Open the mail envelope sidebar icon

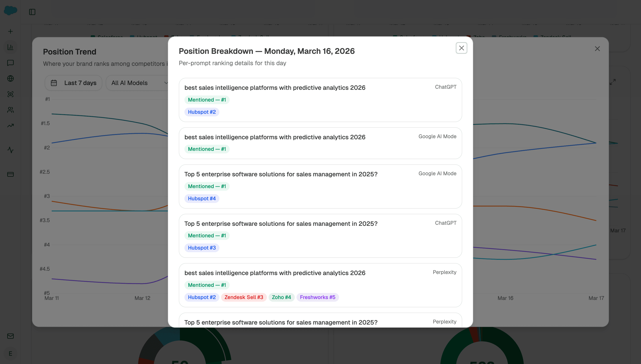(10, 336)
